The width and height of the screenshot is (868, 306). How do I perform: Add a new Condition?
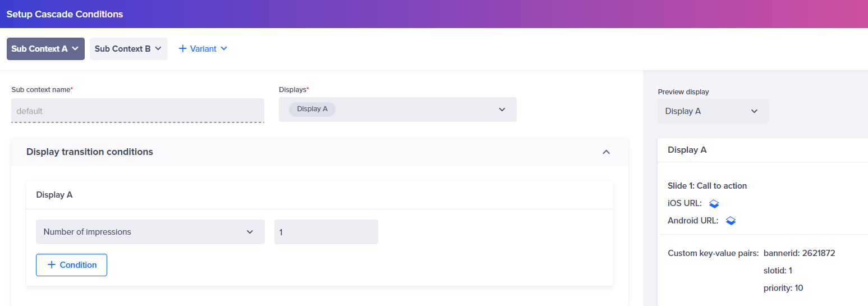coord(71,265)
